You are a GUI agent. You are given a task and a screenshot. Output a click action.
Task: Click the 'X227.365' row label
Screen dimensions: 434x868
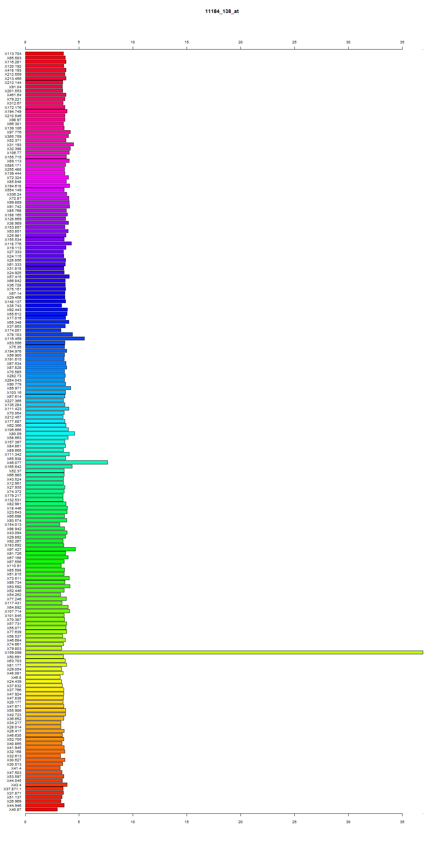click(13, 401)
